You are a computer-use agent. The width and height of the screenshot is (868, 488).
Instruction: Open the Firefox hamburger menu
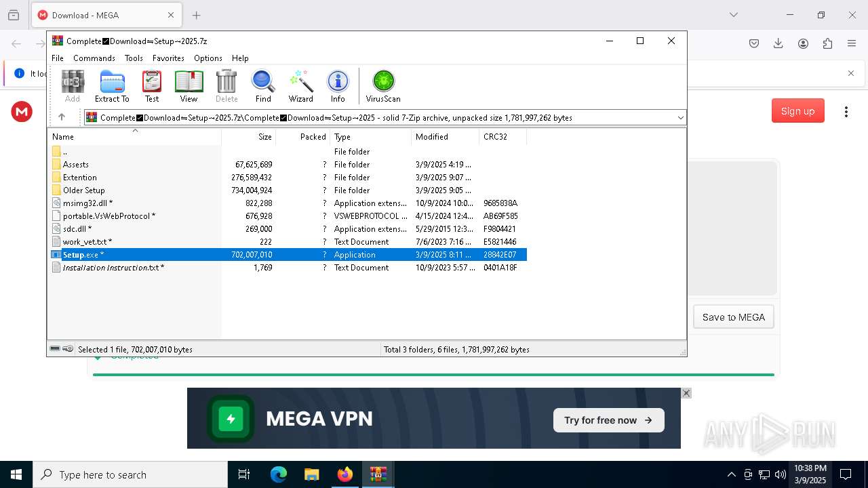pos(852,43)
